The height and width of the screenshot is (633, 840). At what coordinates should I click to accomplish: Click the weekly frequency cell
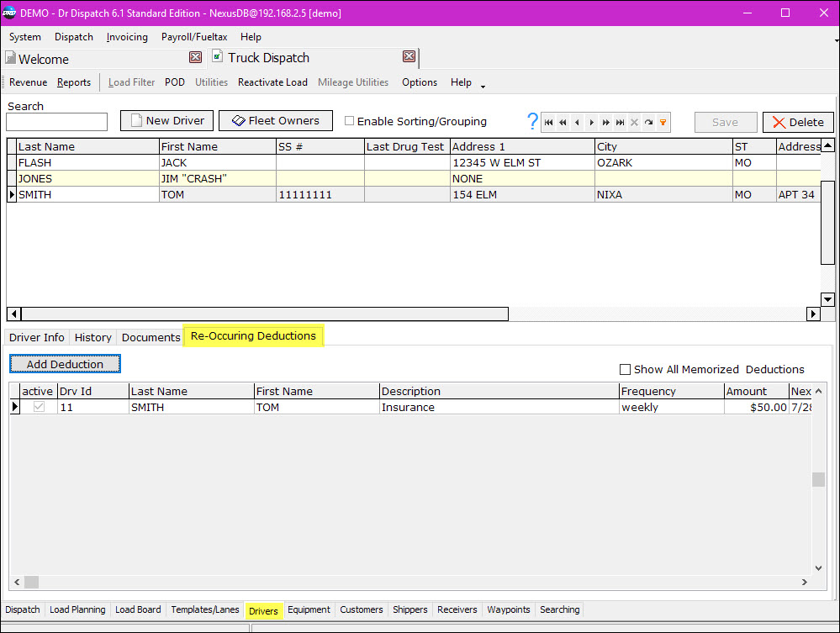(x=671, y=407)
